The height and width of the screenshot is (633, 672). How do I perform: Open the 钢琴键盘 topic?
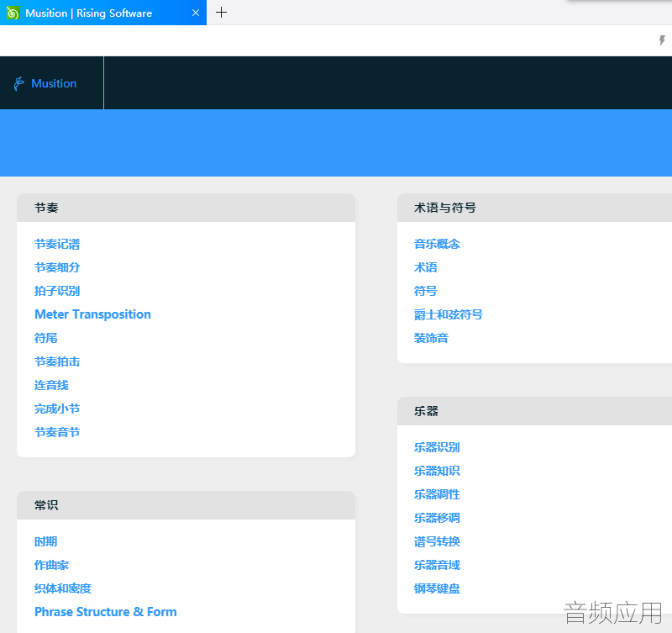tap(437, 588)
